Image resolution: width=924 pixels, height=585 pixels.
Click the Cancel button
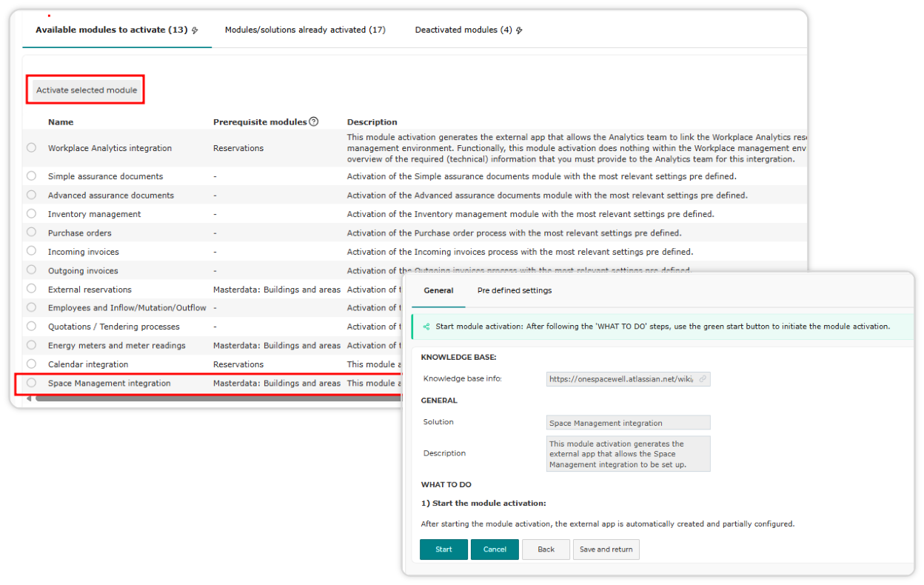(x=495, y=549)
